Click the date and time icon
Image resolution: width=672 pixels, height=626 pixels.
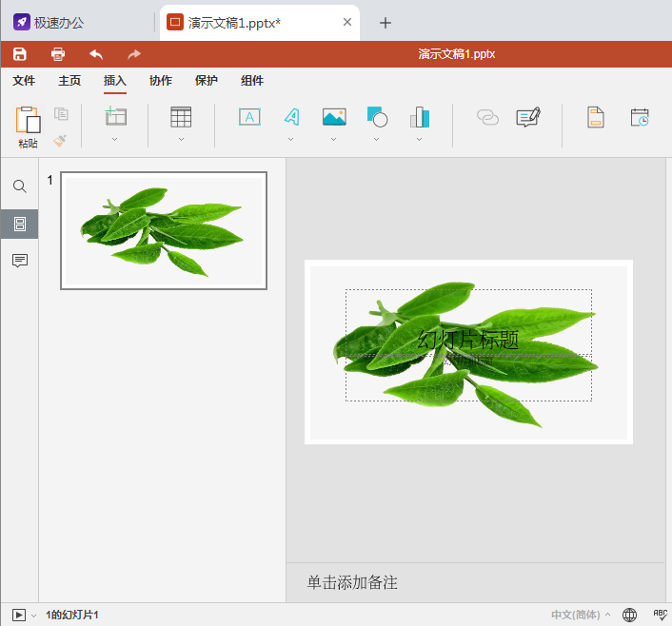tap(640, 117)
